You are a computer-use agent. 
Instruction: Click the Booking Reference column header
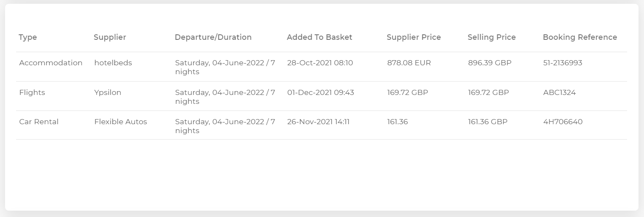pos(580,37)
